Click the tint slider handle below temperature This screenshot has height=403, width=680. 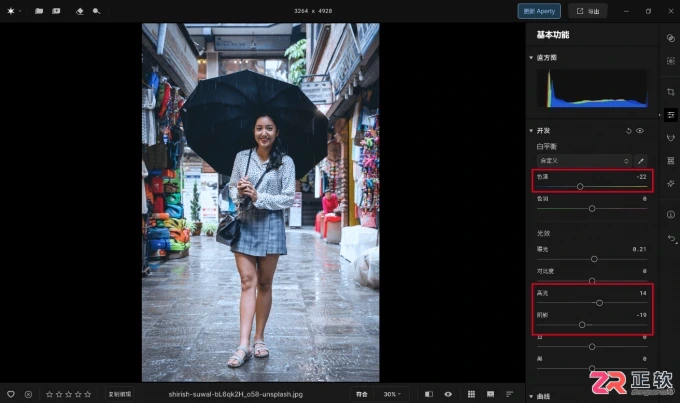[592, 209]
